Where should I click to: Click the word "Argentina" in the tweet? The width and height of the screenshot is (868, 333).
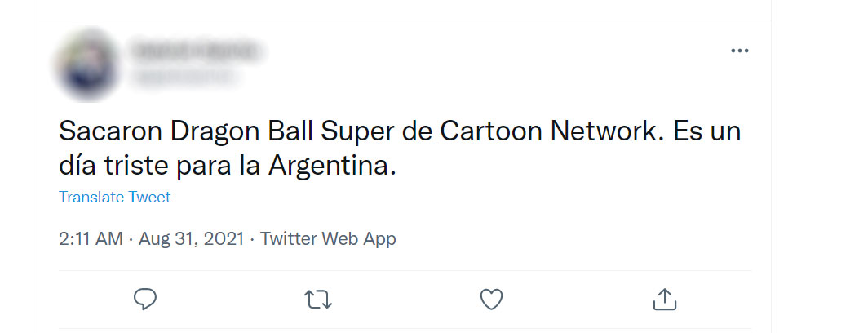click(331, 167)
